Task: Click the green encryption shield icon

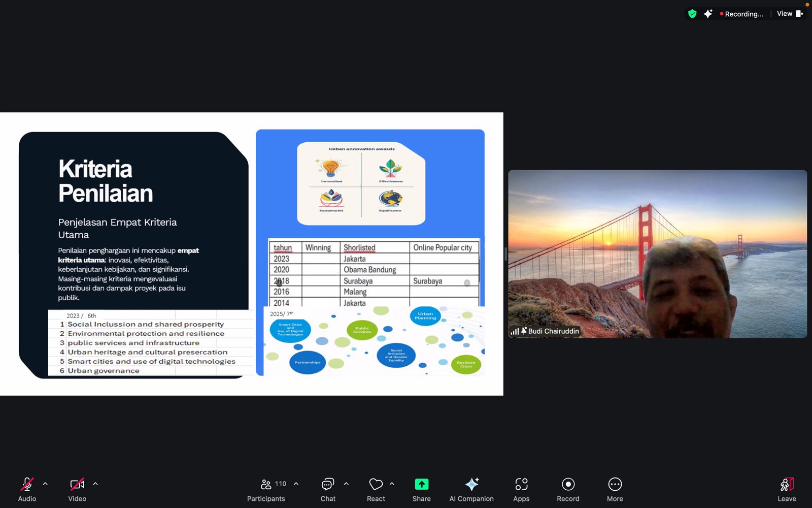Action: [x=692, y=14]
